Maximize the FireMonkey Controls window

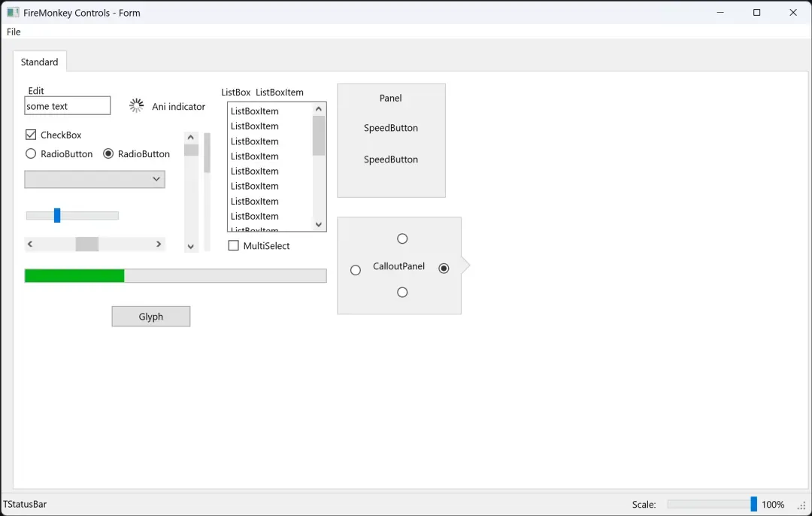756,13
